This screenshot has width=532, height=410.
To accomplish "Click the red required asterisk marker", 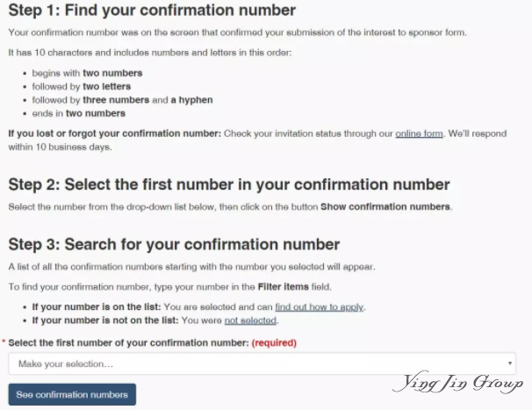I will (4, 342).
